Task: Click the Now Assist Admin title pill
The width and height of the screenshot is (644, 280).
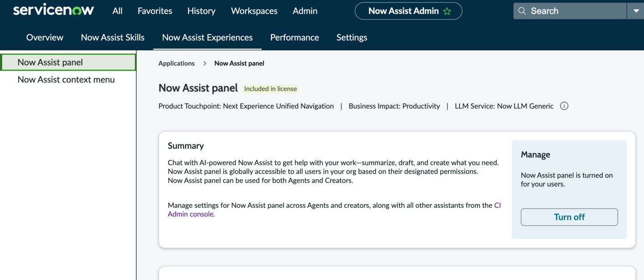Action: (x=408, y=11)
